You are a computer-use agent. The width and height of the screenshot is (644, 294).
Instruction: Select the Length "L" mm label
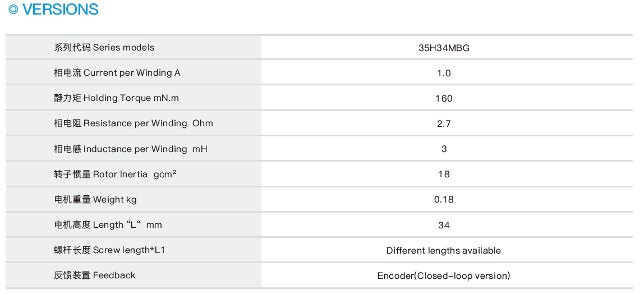coord(108,225)
